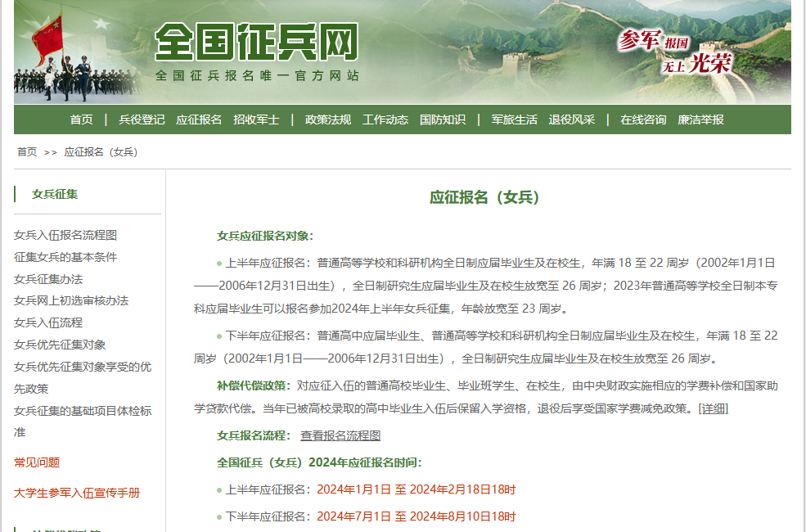Open 招收军士 navigation item
This screenshot has width=806, height=532.
[256, 119]
